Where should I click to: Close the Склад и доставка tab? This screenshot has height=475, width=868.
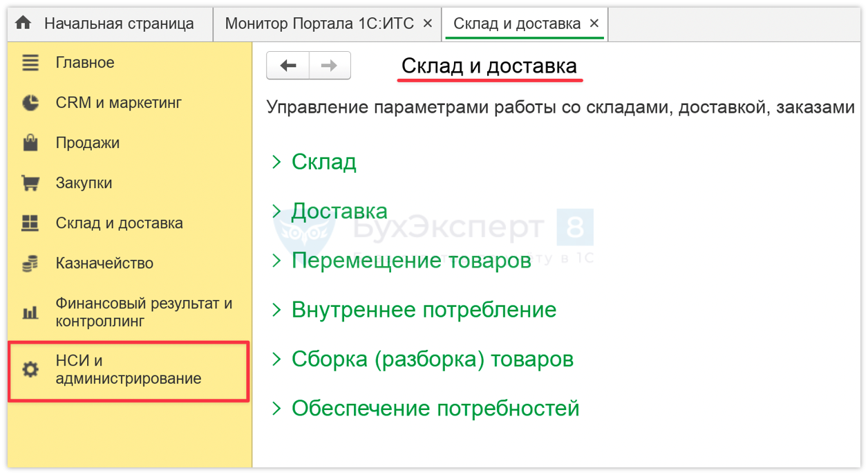(x=594, y=24)
